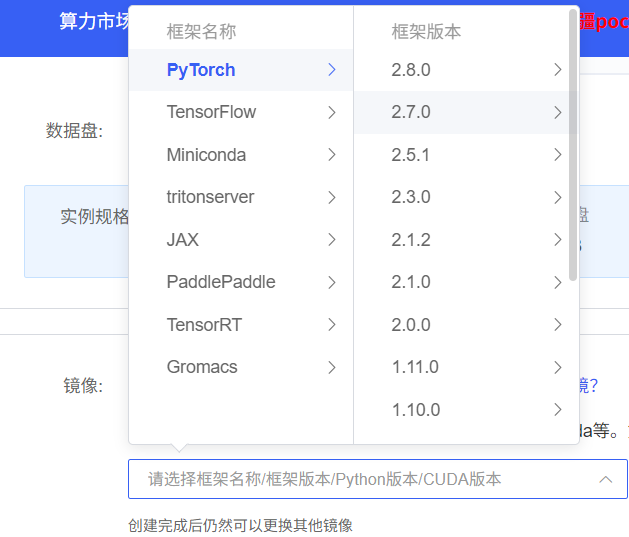The height and width of the screenshot is (537, 629).
Task: Expand Miniconda row chevron arrow
Action: tap(332, 155)
